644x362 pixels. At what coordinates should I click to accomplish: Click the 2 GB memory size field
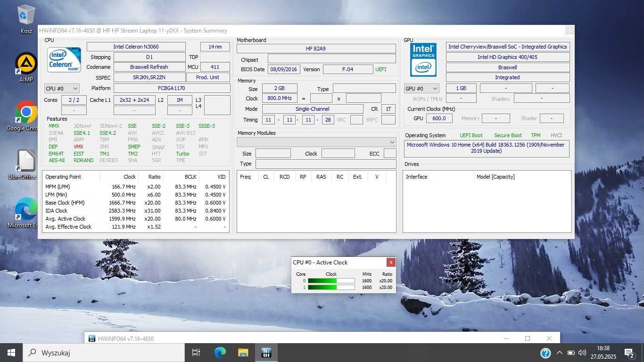coord(280,88)
